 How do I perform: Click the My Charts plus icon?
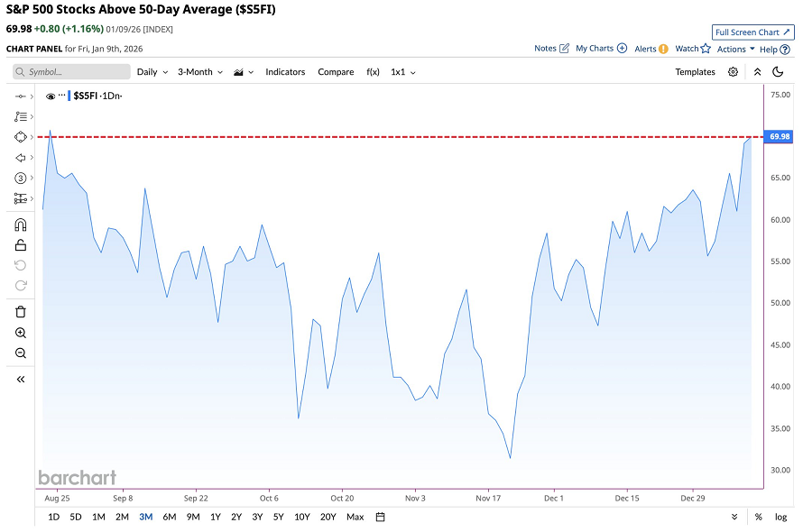pos(623,48)
